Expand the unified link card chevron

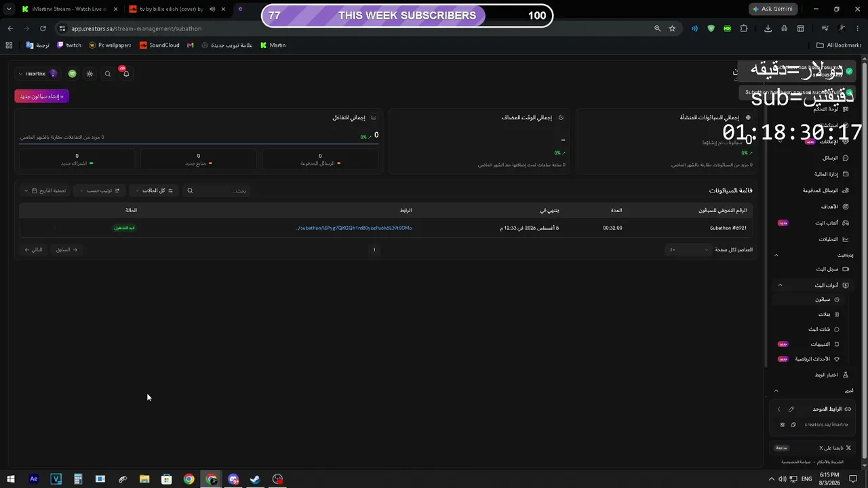779,409
